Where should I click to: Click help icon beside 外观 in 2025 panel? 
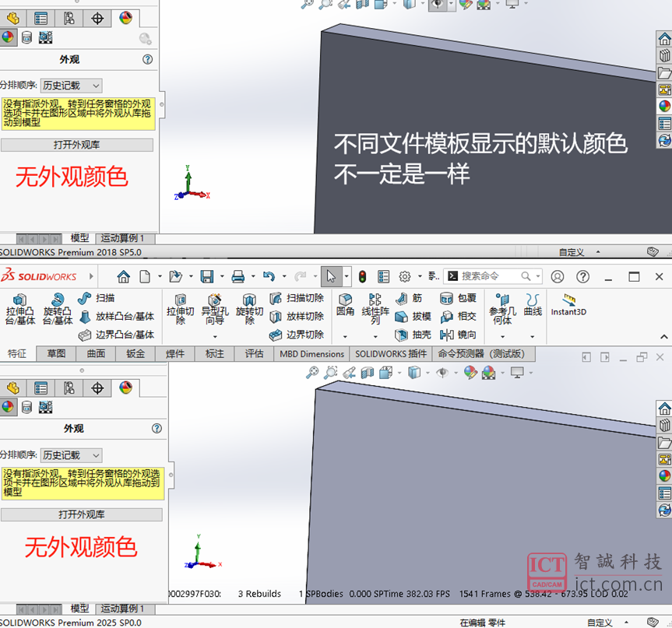pyautogui.click(x=157, y=428)
